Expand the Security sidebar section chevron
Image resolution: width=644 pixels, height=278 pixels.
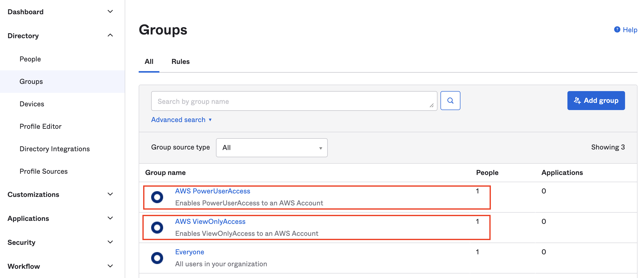pyautogui.click(x=110, y=242)
